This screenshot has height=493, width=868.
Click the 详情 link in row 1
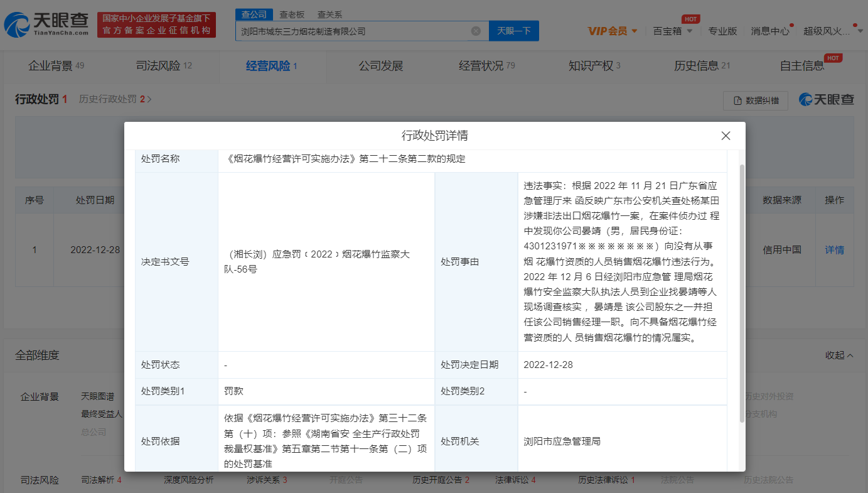[x=834, y=249]
